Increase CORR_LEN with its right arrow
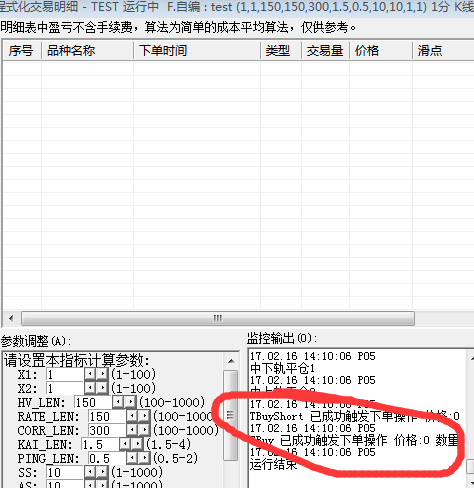The image size is (474, 488). click(144, 430)
